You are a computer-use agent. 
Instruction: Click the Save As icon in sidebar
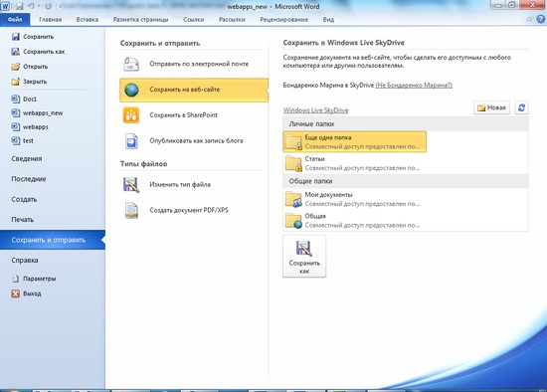pos(16,52)
